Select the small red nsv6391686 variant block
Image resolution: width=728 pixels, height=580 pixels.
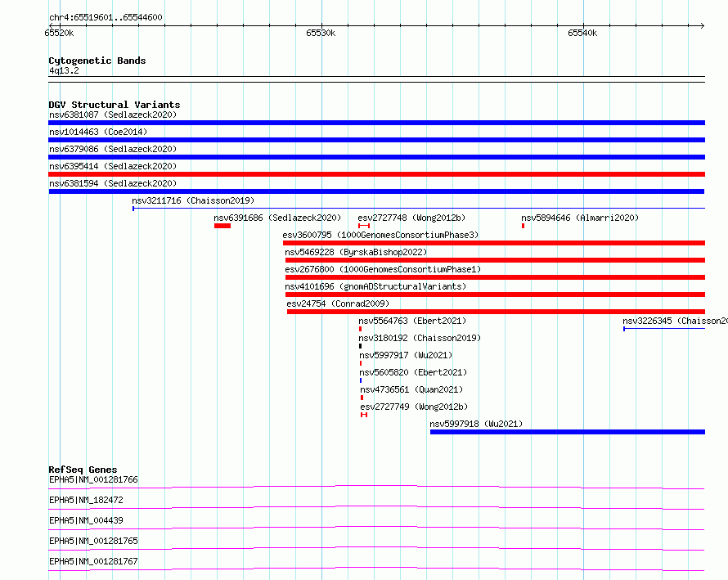(x=222, y=226)
